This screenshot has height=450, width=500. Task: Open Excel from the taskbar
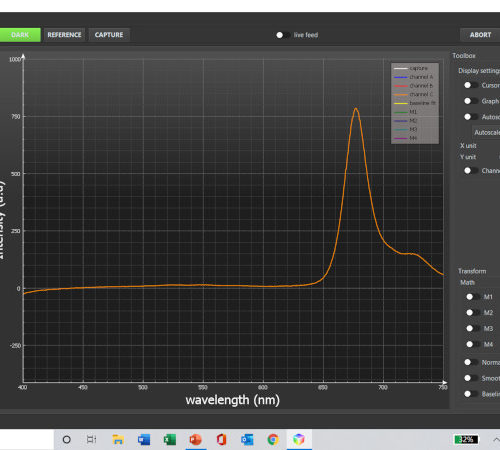[170, 440]
